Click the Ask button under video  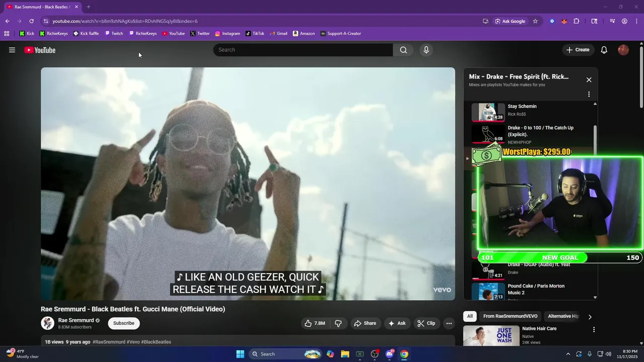point(397,323)
